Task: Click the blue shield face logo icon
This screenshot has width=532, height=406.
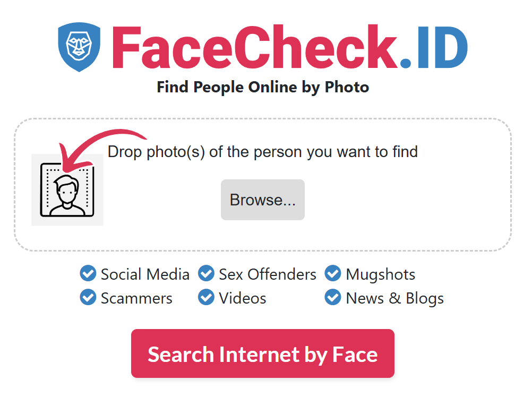Action: [79, 47]
